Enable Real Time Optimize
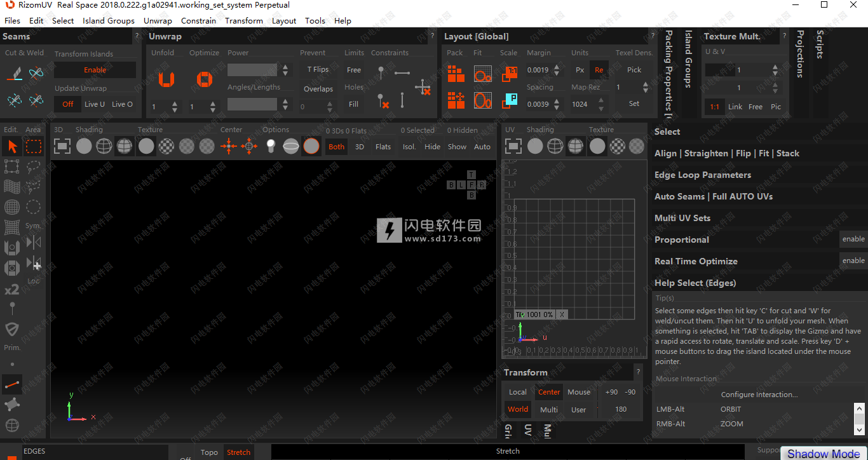Image resolution: width=868 pixels, height=460 pixels. (853, 260)
